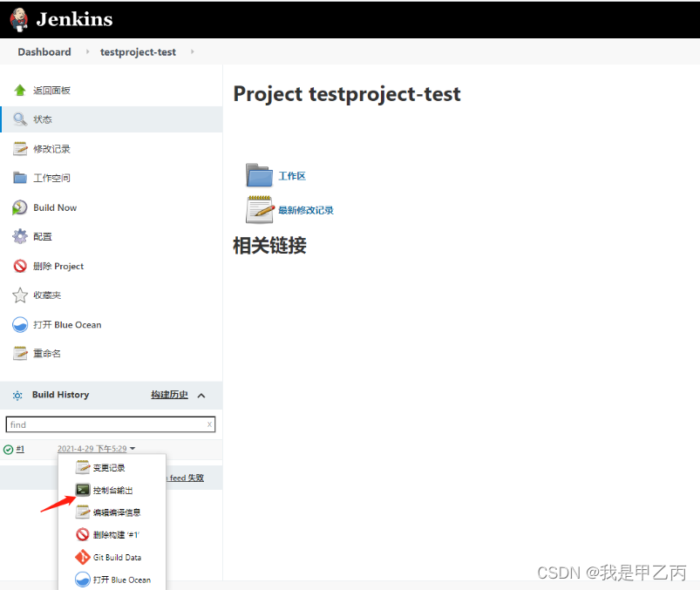Open the 工作区 workspace link
This screenshot has height=590, width=700.
click(x=292, y=176)
